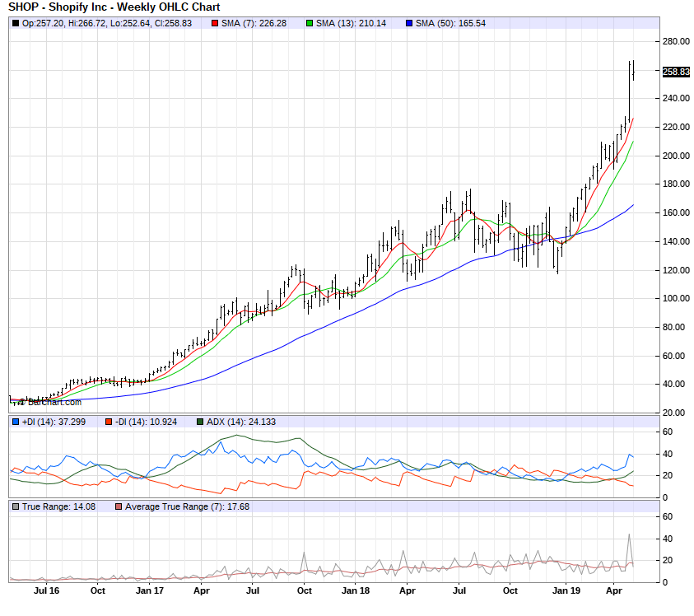694x616 pixels.
Task: Click the green SMA (13) legend swatch
Action: pyautogui.click(x=310, y=24)
